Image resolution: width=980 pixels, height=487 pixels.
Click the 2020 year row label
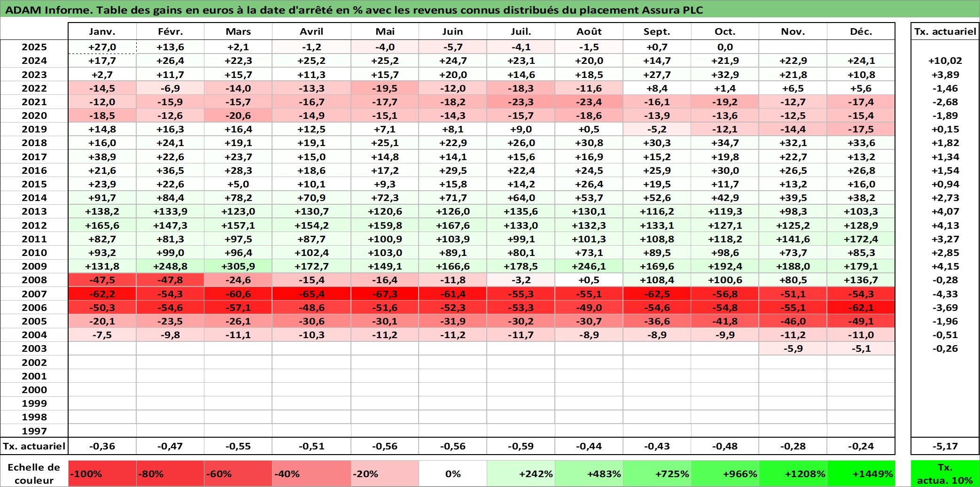click(x=34, y=116)
